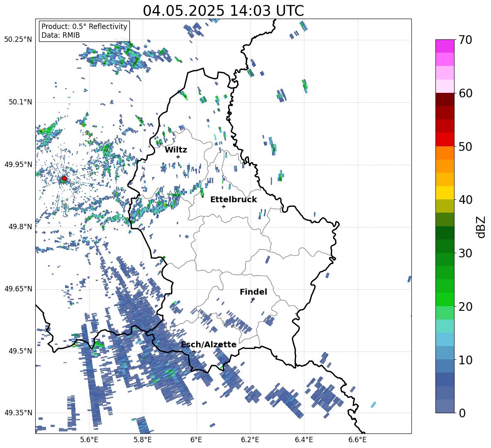Image resolution: width=491 pixels, height=448 pixels.
Task: Click the Product: 0.5° Reflectivity text
Action: tap(84, 27)
